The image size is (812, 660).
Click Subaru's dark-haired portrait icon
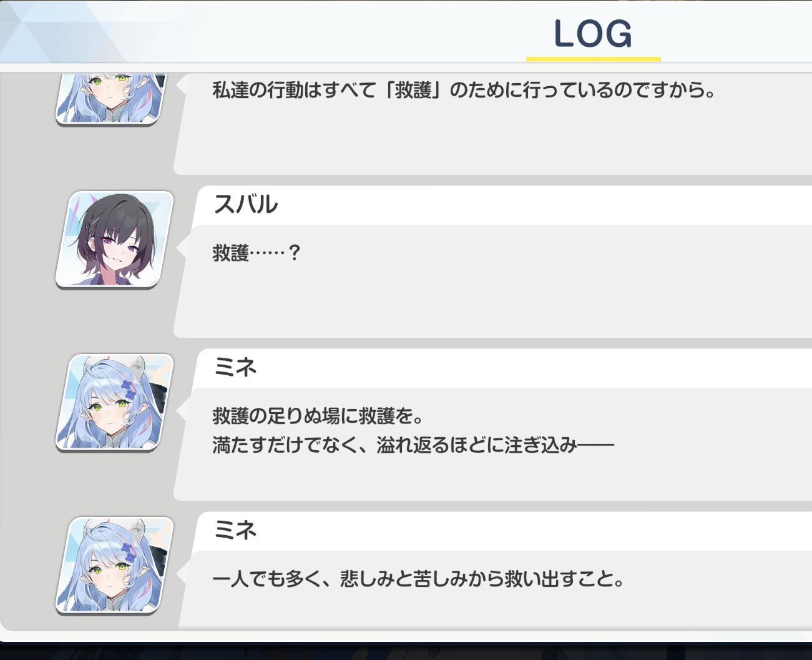[114, 240]
